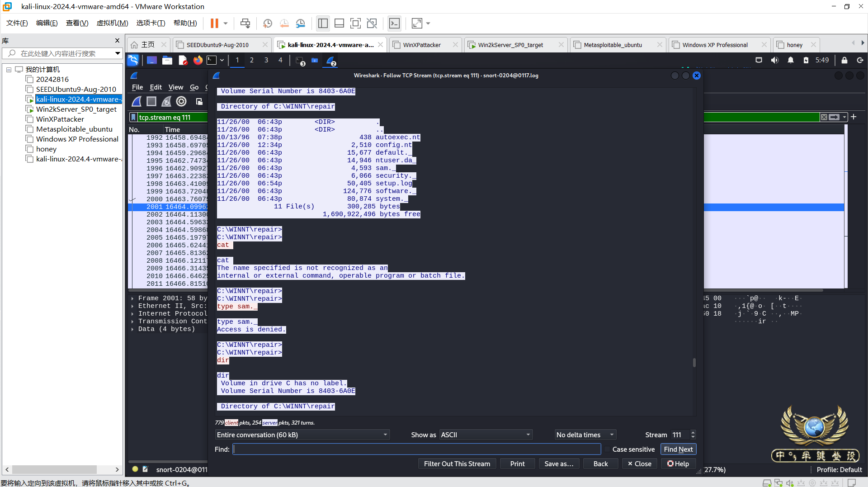The width and height of the screenshot is (868, 487).
Task: Click the library panel horizontal scrollbar
Action: point(54,470)
